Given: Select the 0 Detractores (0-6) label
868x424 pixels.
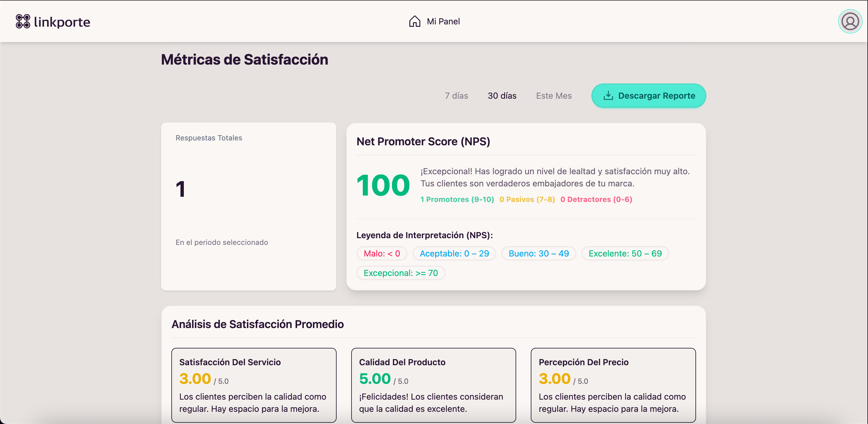Looking at the screenshot, I should (x=596, y=199).
